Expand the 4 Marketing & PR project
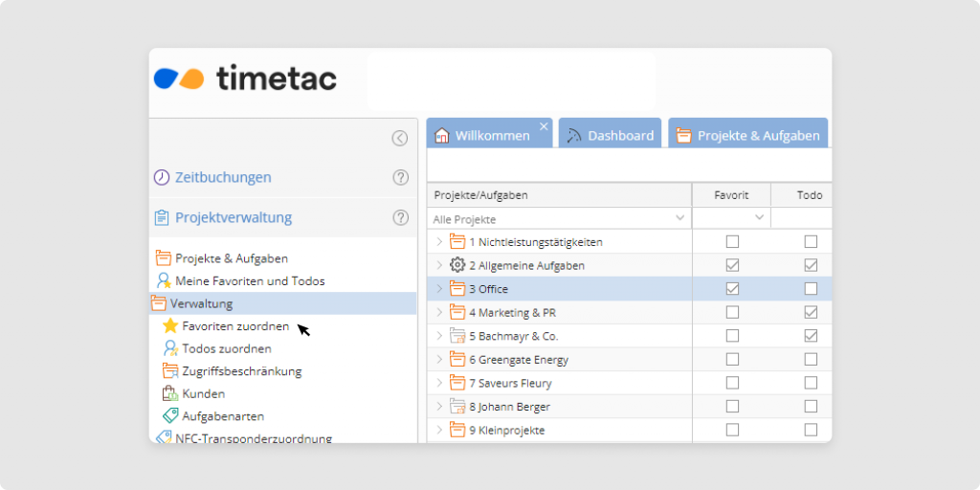This screenshot has width=980, height=490. click(439, 312)
